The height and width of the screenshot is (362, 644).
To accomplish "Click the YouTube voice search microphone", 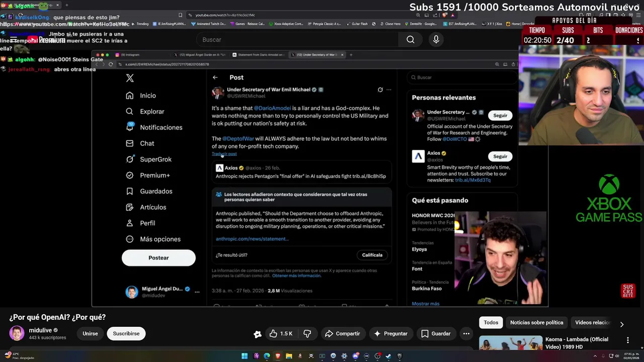I will (436, 40).
